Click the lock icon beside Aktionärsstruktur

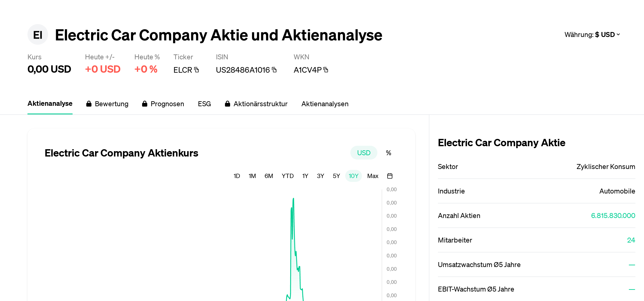[227, 104]
